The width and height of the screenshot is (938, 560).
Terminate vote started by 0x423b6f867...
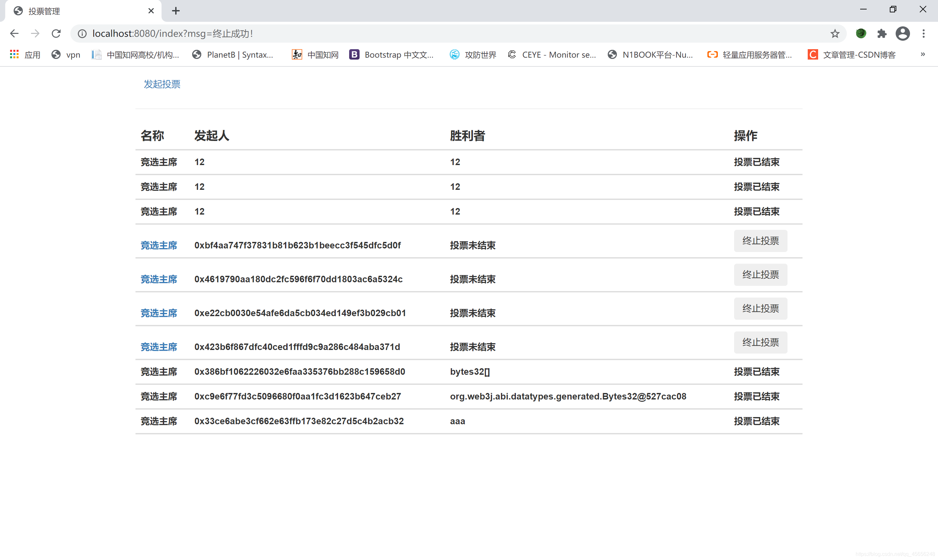(760, 342)
